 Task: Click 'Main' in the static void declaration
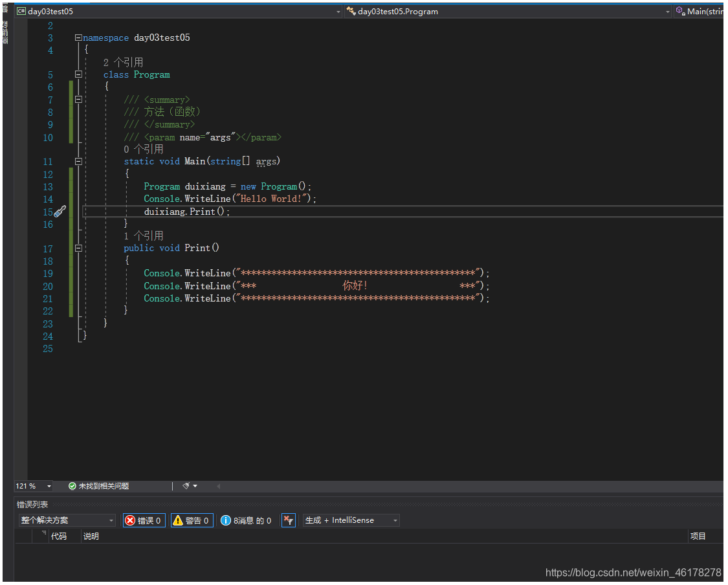click(x=195, y=162)
